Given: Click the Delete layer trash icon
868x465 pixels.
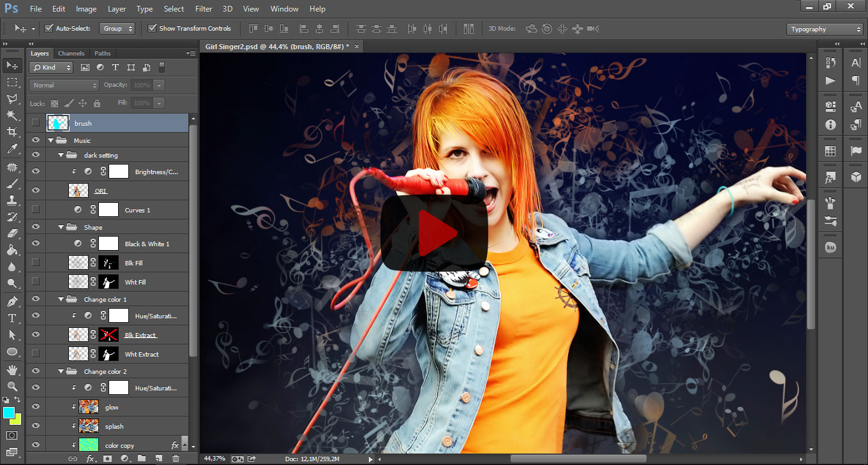Looking at the screenshot, I should point(176,459).
